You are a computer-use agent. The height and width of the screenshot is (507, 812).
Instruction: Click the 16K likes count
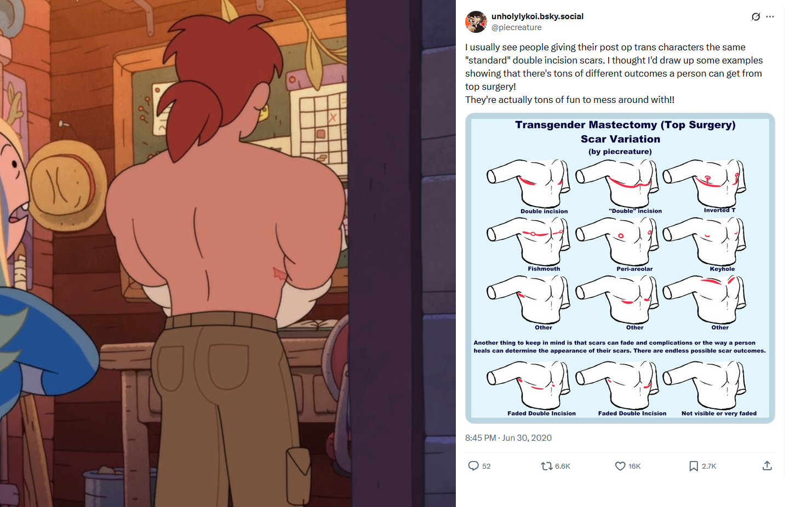(634, 466)
